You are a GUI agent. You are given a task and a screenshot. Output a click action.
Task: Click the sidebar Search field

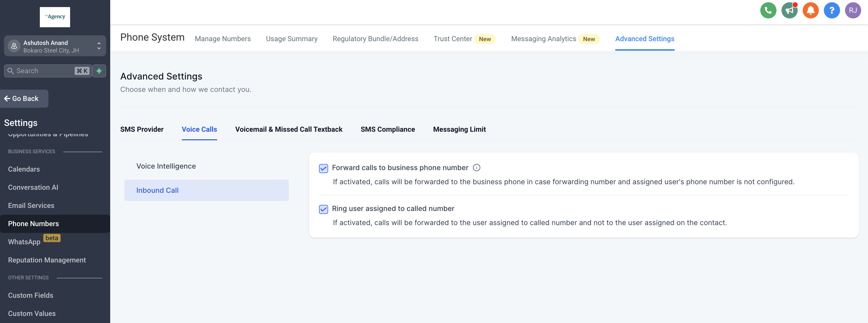44,71
